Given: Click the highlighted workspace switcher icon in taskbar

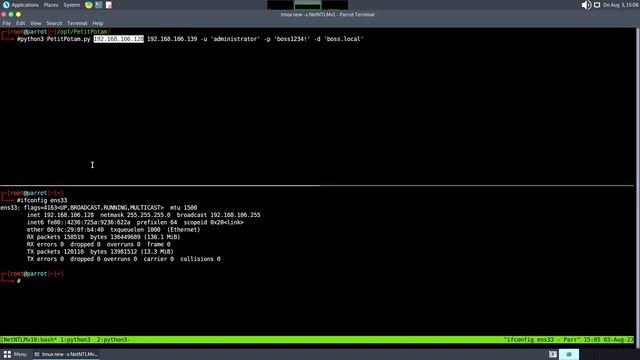Looking at the screenshot, I should coord(569,354).
